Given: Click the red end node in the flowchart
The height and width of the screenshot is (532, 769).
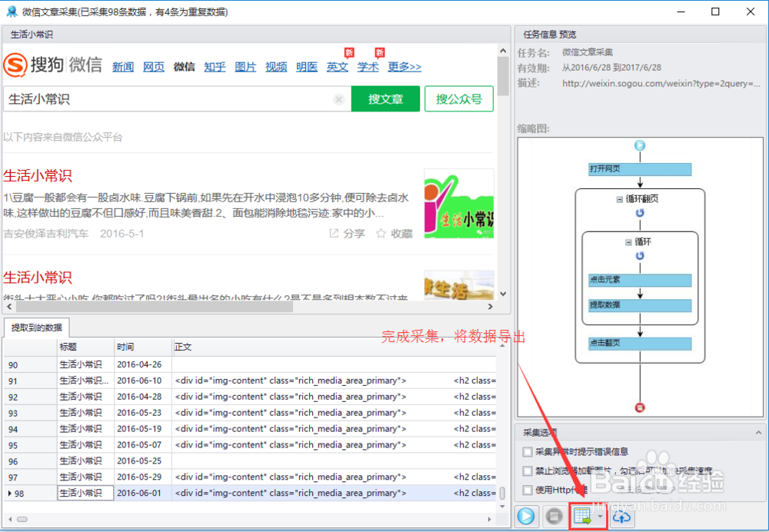Looking at the screenshot, I should click(640, 407).
